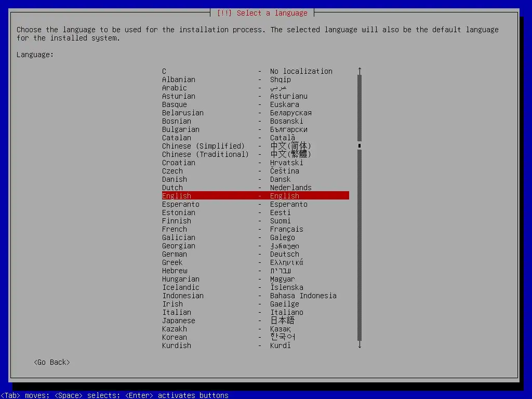Viewport: 532px width, 399px height.
Task: Select the Go Back button
Action: 52,362
